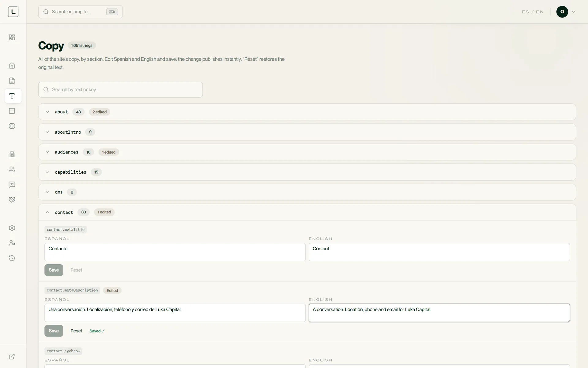Reset the contact.metaDescription string
This screenshot has height=368, width=588.
point(76,331)
